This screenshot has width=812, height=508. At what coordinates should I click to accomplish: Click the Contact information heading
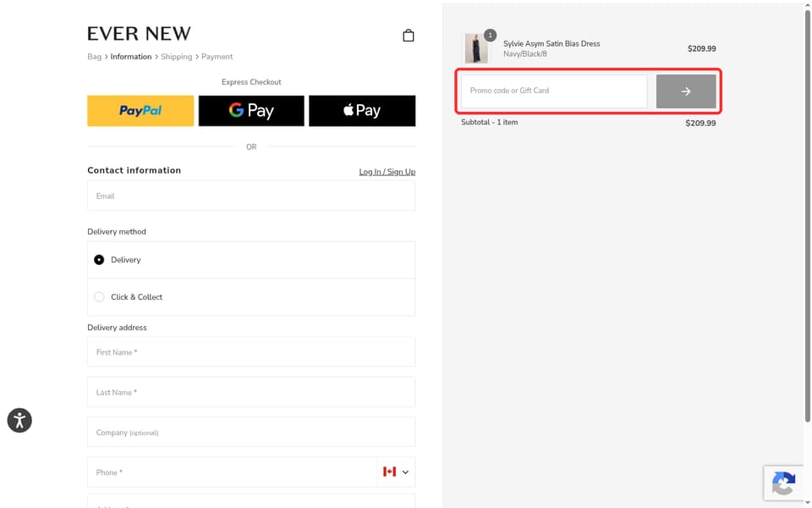[134, 170]
